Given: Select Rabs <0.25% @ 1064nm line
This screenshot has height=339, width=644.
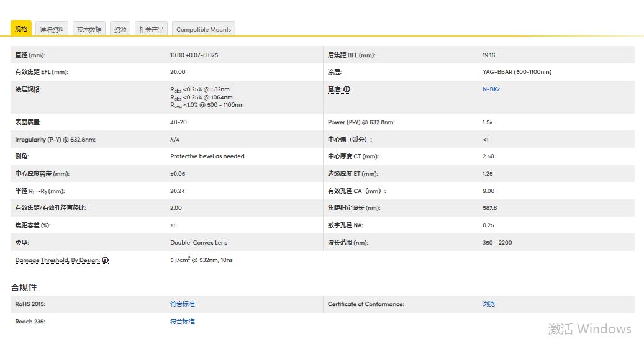Looking at the screenshot, I should click(201, 97).
